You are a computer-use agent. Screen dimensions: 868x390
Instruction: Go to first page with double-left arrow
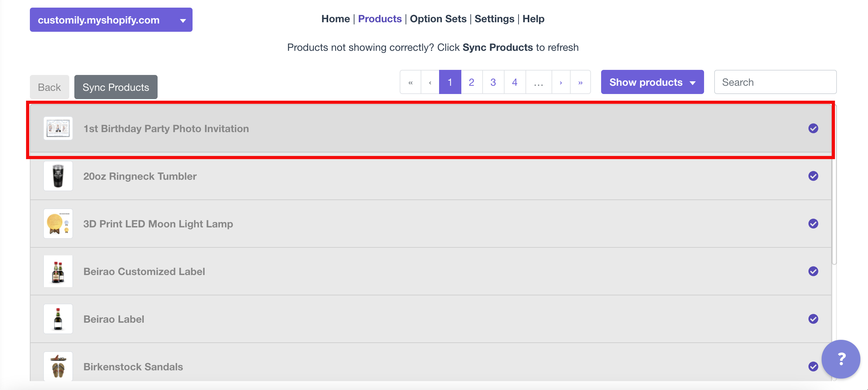coord(410,82)
